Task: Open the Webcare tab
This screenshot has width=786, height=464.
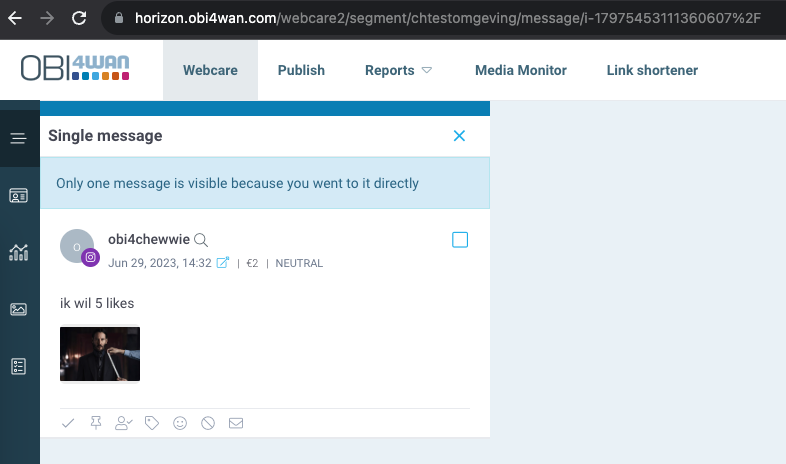Action: click(x=211, y=70)
